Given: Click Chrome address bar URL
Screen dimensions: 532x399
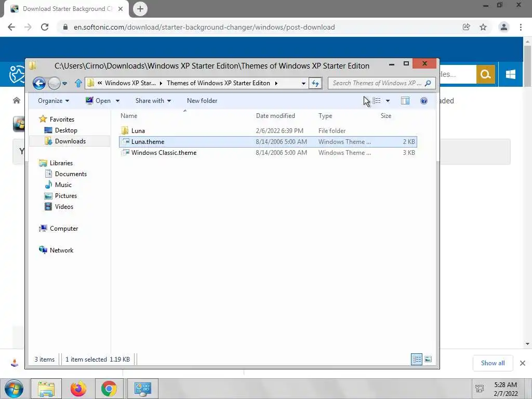Looking at the screenshot, I should point(204,27).
